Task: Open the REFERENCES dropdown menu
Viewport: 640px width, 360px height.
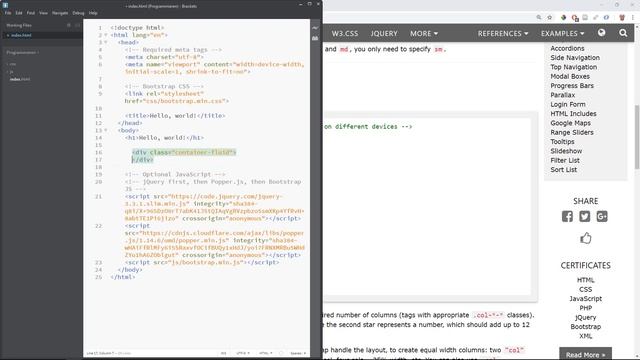Action: 503,33
